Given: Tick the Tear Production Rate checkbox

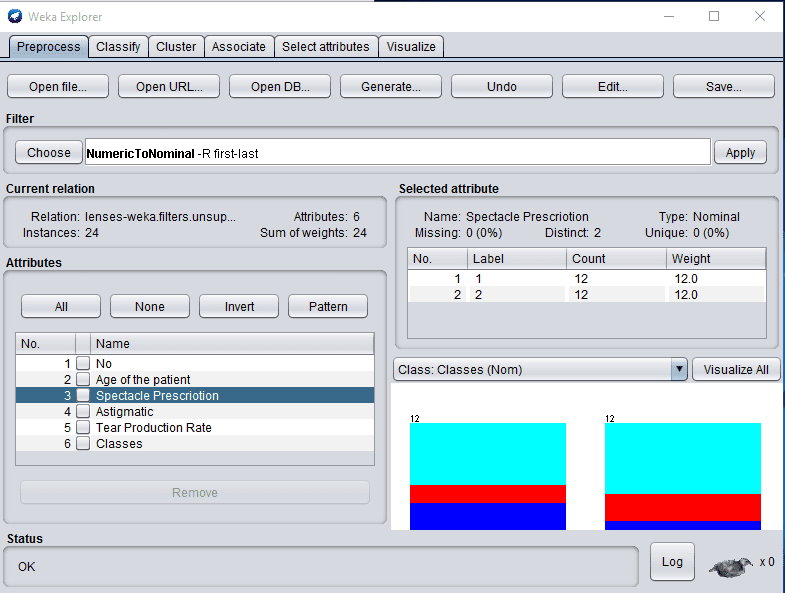Looking at the screenshot, I should (x=83, y=427).
